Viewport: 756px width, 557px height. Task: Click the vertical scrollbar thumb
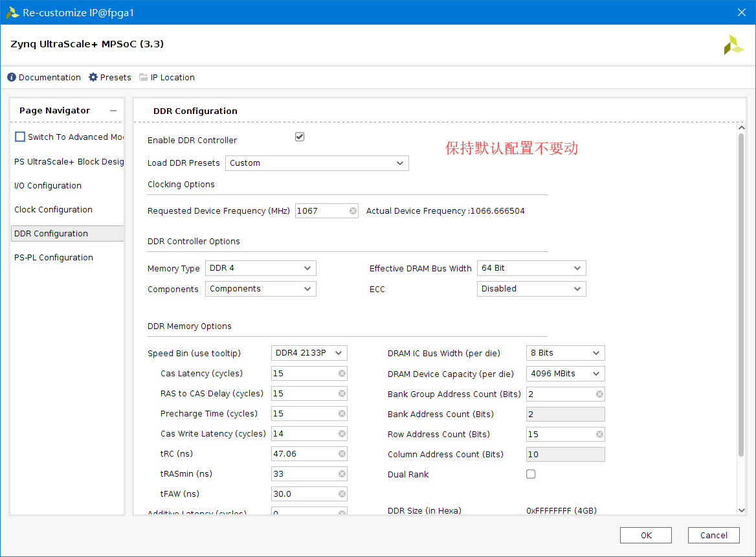pos(742,294)
